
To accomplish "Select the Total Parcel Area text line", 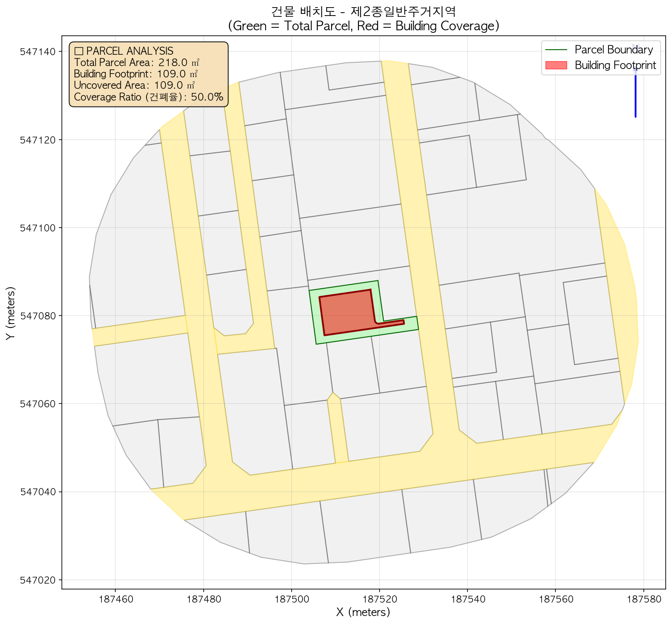I will tap(136, 63).
